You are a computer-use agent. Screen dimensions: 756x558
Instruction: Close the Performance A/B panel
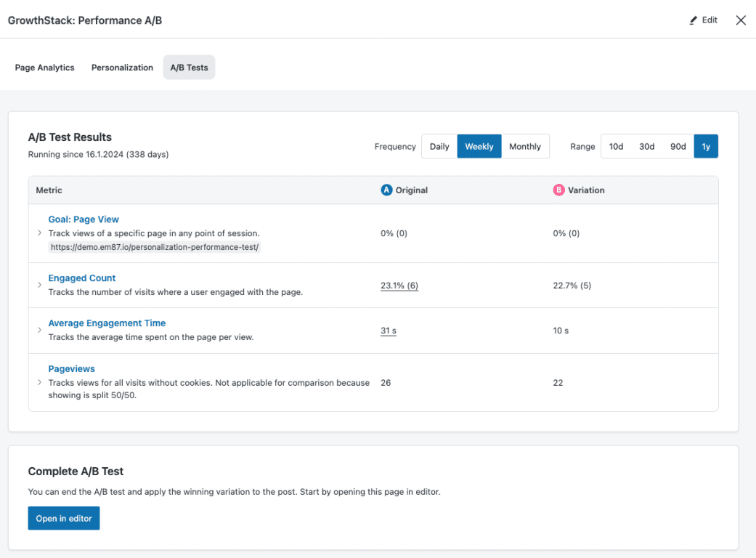[741, 20]
